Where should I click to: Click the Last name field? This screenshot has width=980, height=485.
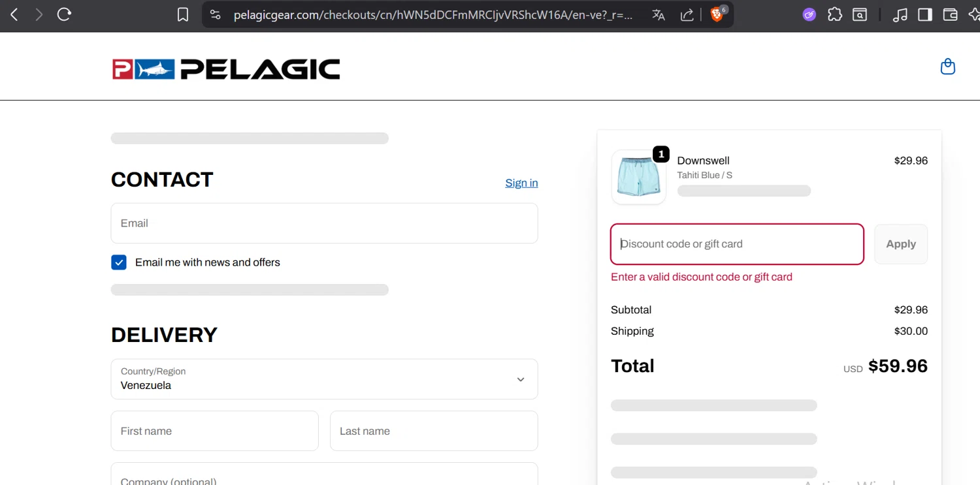pyautogui.click(x=434, y=431)
